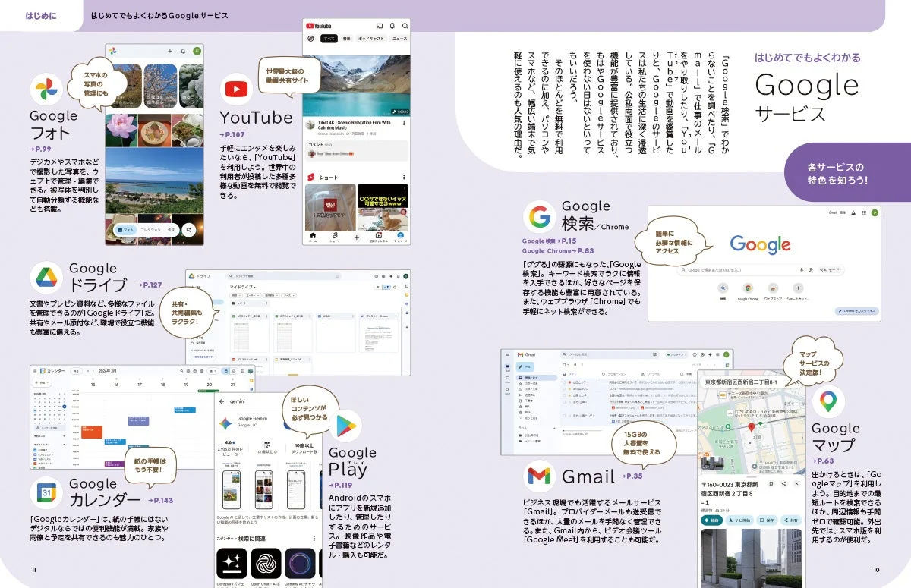Click the Chromeをカスタマイズ button

(x=857, y=311)
